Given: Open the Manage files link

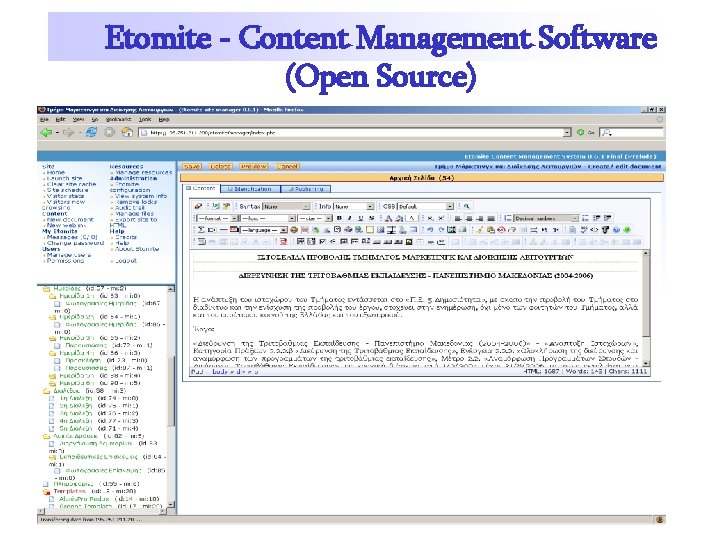Looking at the screenshot, I should [x=134, y=214].
